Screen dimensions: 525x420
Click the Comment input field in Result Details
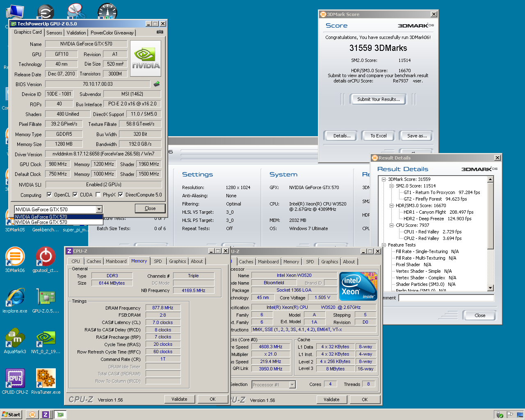pos(446,298)
